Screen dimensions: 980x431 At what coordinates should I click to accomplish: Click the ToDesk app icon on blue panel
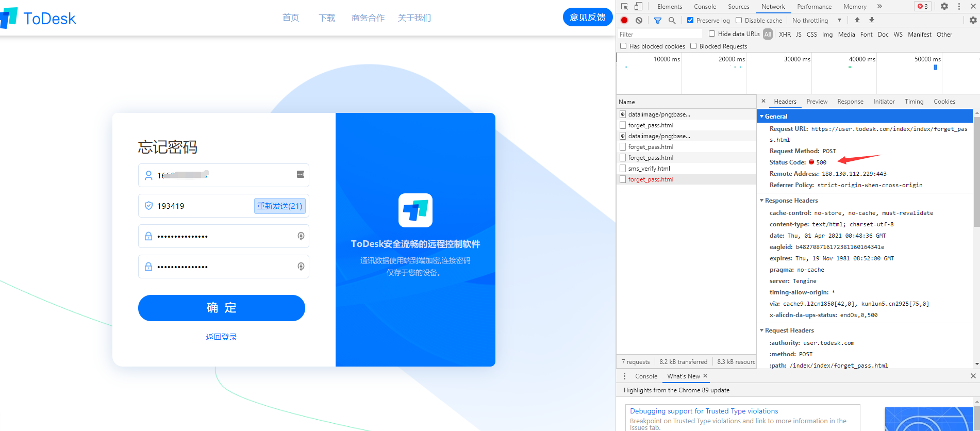tap(416, 210)
